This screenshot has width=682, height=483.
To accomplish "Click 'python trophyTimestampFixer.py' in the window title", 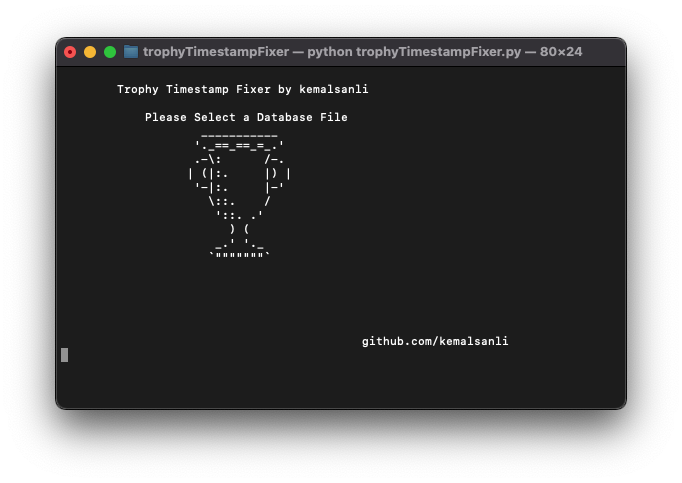I will point(414,52).
